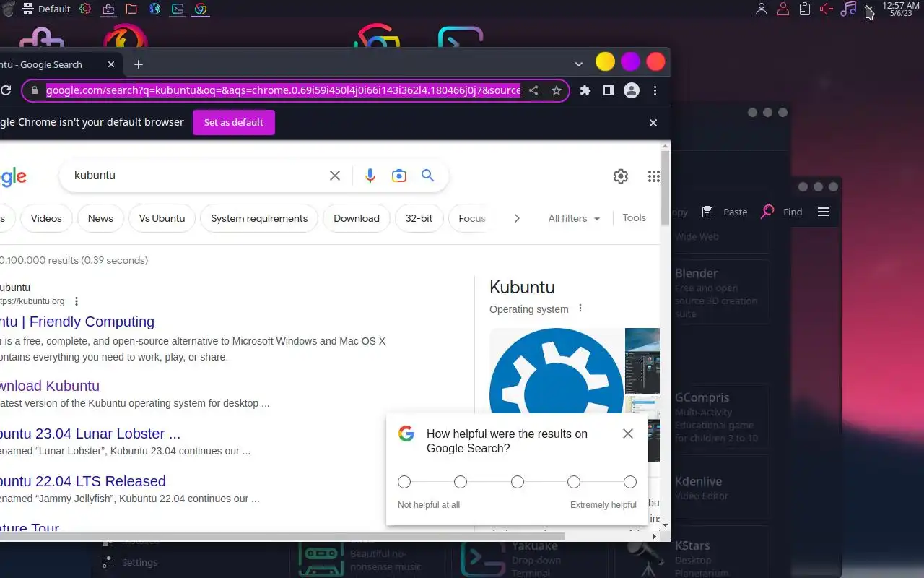The height and width of the screenshot is (578, 924).
Task: Close the Google Search tab
Action: (x=111, y=64)
